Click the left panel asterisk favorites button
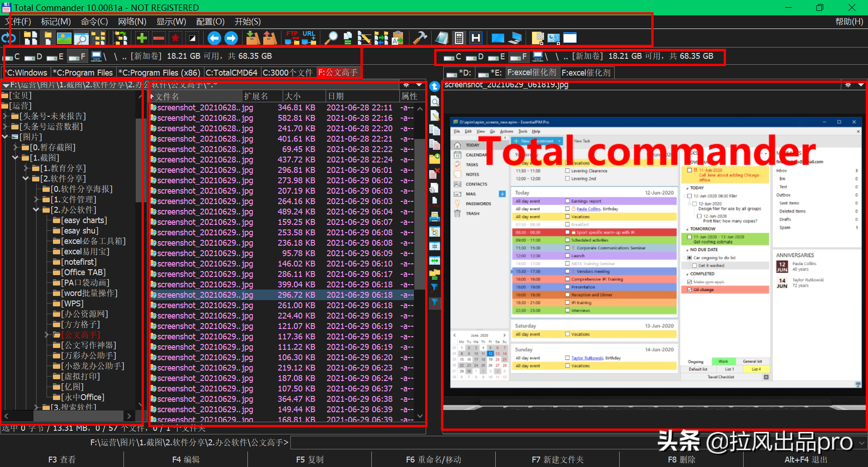 pos(406,85)
